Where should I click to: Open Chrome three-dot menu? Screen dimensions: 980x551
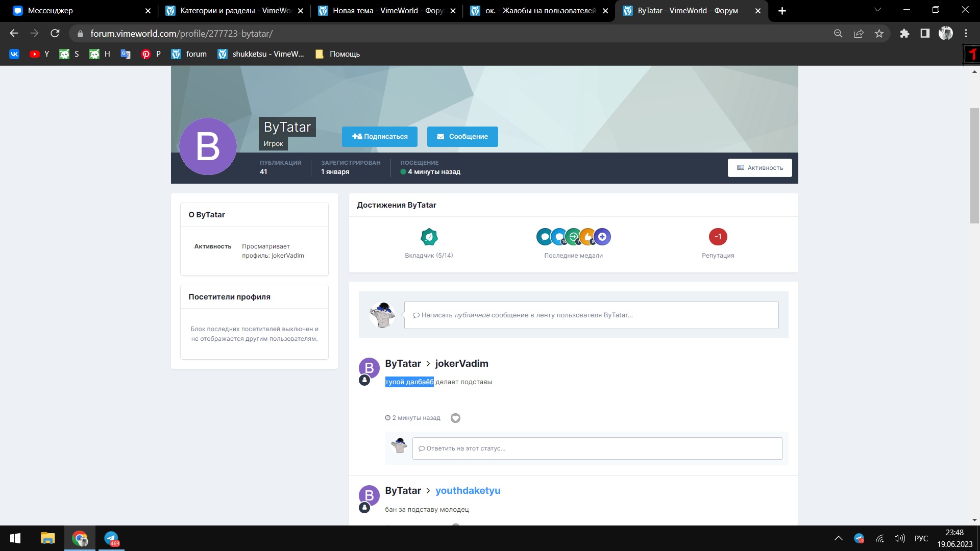(966, 34)
